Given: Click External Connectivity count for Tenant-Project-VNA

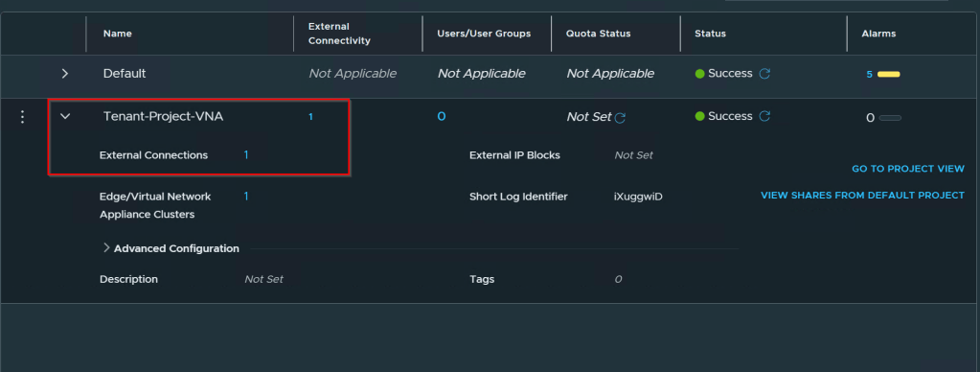Looking at the screenshot, I should coord(310,117).
